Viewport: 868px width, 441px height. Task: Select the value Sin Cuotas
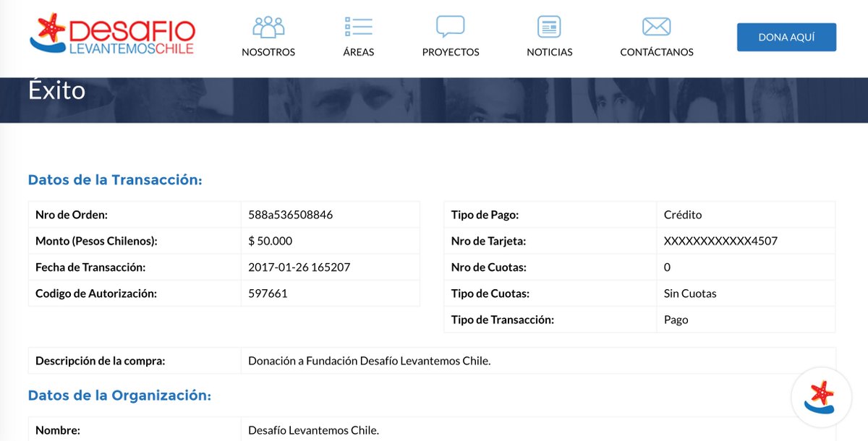[690, 294]
